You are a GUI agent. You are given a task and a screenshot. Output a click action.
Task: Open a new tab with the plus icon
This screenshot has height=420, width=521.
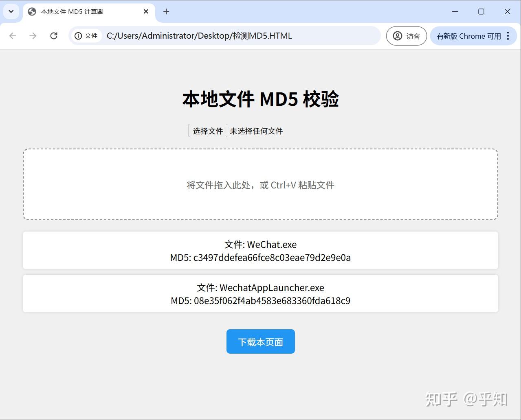(x=166, y=11)
